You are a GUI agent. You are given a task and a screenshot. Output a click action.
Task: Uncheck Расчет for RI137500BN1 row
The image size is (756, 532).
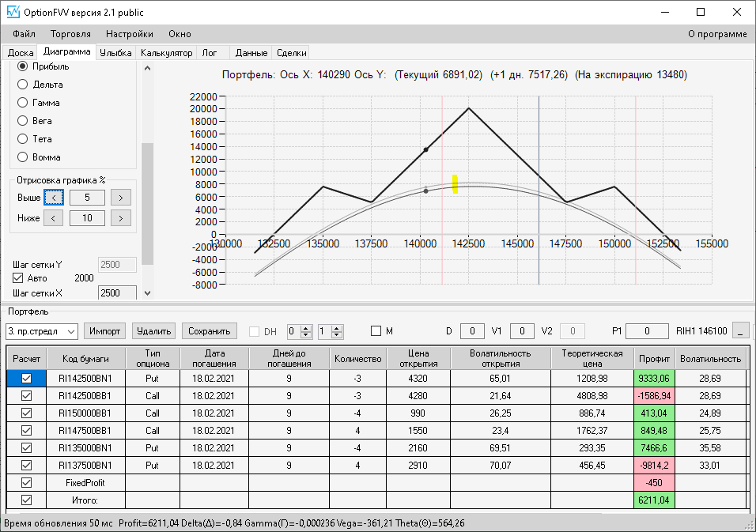click(27, 465)
